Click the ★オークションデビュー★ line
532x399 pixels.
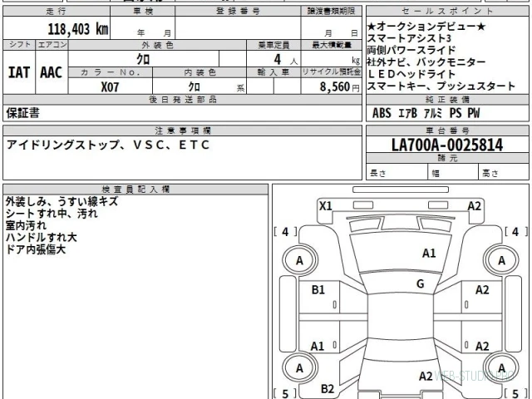tap(426, 26)
